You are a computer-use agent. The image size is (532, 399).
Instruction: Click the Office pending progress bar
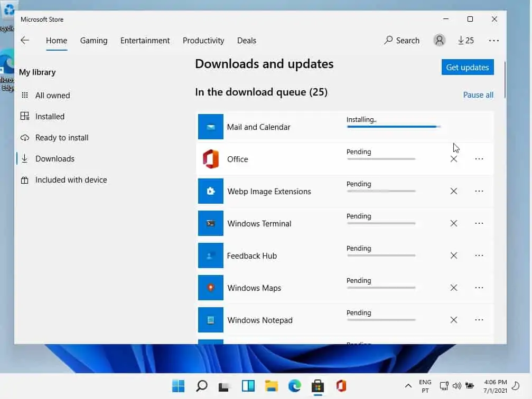pyautogui.click(x=381, y=159)
